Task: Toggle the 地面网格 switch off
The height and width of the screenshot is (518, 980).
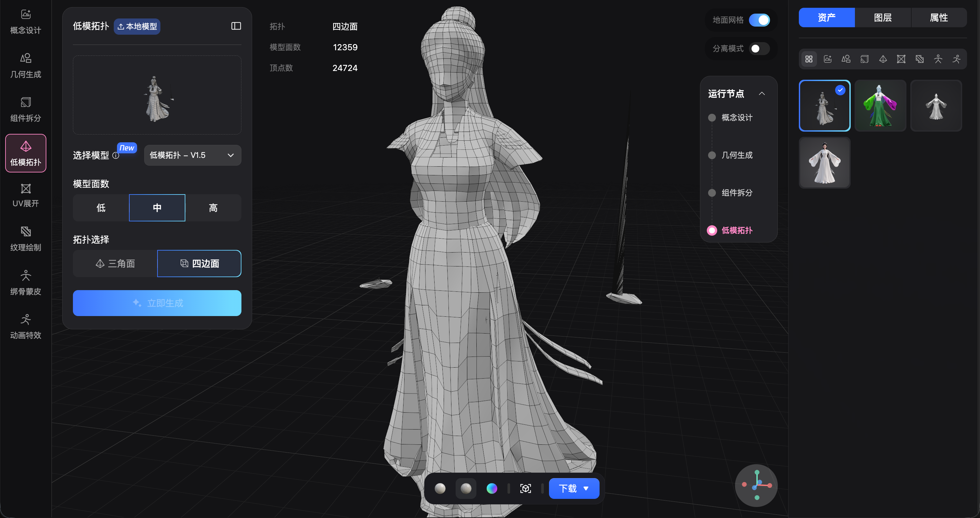Action: [759, 20]
